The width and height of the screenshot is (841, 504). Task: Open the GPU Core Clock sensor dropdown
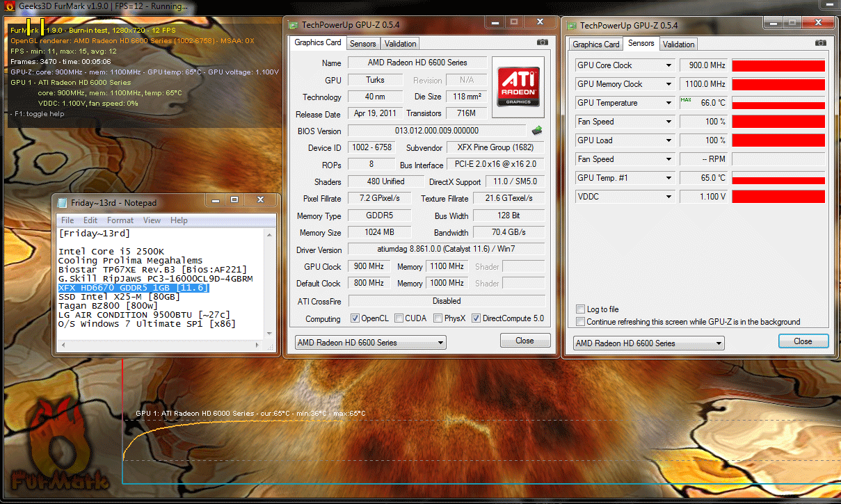(x=668, y=65)
